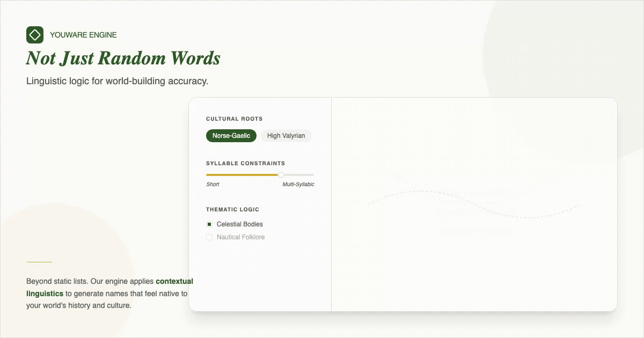Click the 'Multi-Syllabic' slider label
644x338 pixels.
tap(298, 185)
